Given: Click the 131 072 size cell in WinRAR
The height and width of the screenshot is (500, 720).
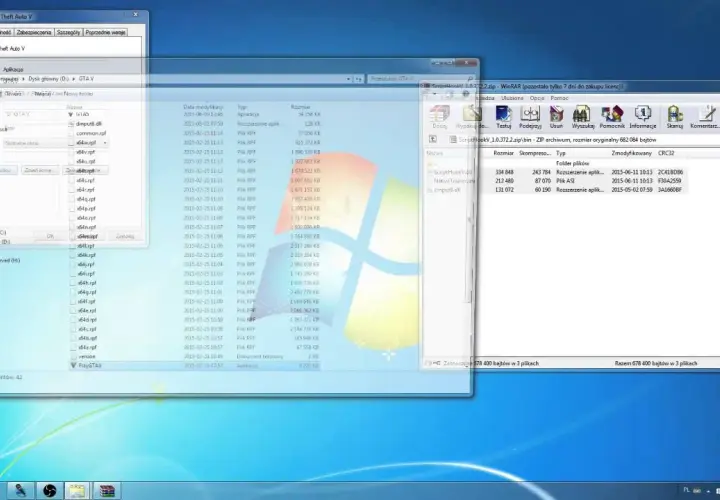Looking at the screenshot, I should tap(504, 190).
